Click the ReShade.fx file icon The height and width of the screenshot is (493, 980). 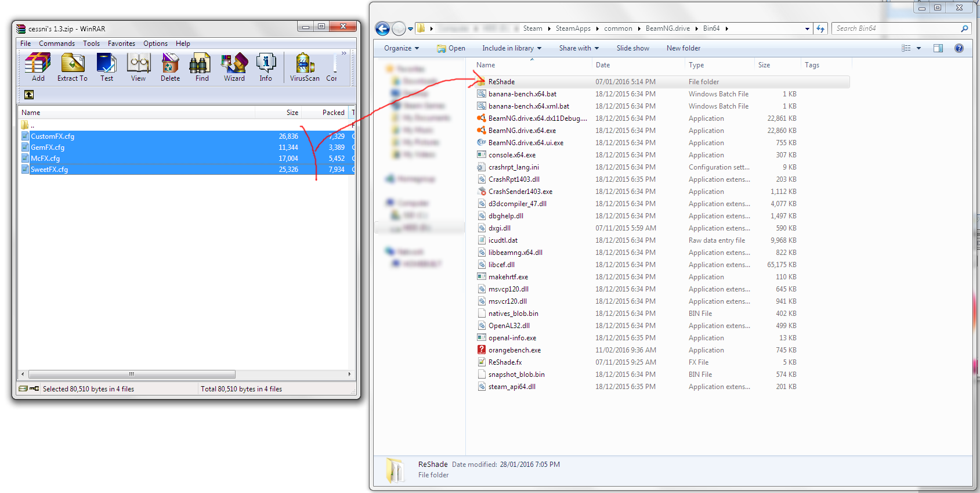482,362
